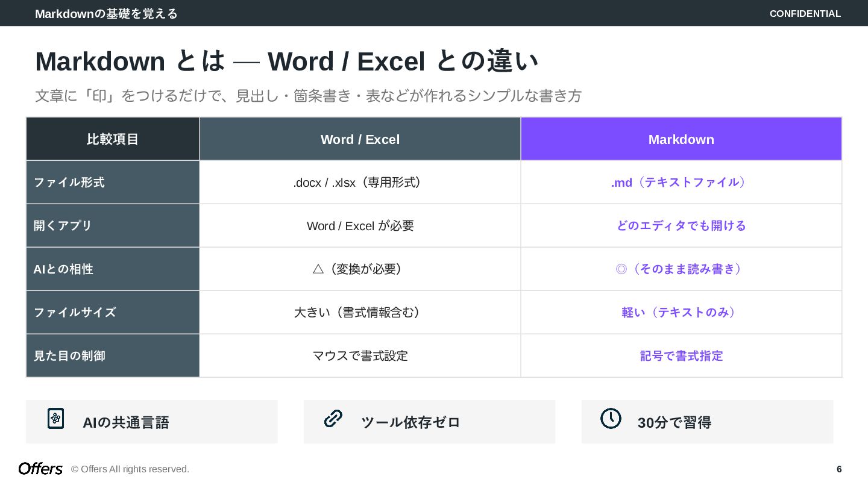
Task: Select the 比較項目 header cell
Action: (x=113, y=139)
